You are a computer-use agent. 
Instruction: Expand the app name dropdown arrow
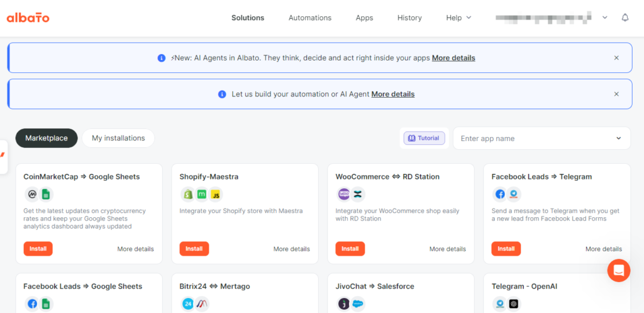pyautogui.click(x=619, y=138)
